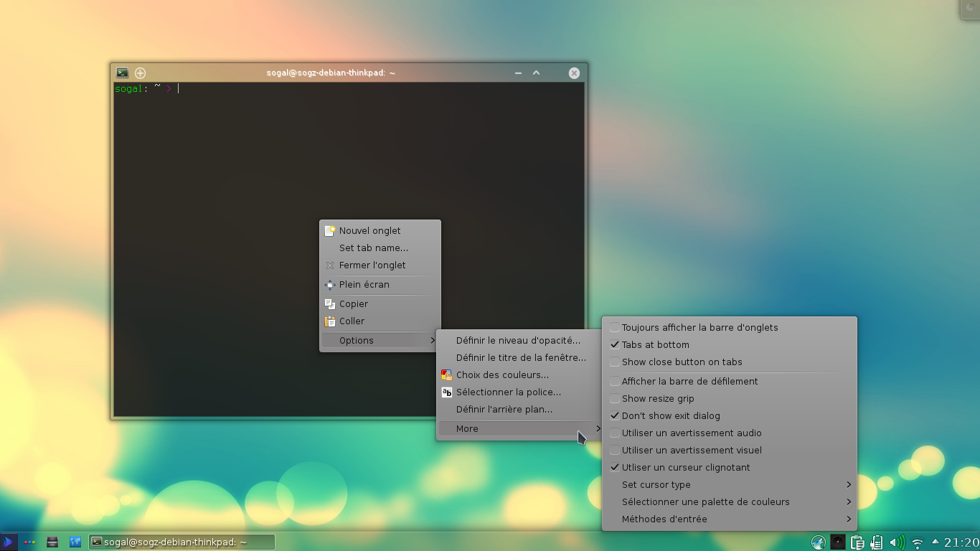Screen dimensions: 980x551
Task: Enable 'Toujours afficher la barre d'onglets'
Action: [615, 328]
